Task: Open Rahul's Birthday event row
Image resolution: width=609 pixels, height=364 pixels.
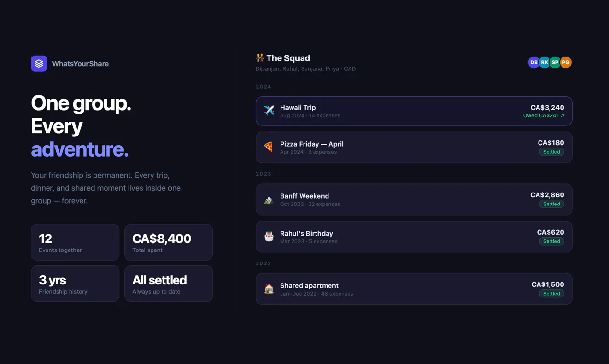Action: click(414, 237)
